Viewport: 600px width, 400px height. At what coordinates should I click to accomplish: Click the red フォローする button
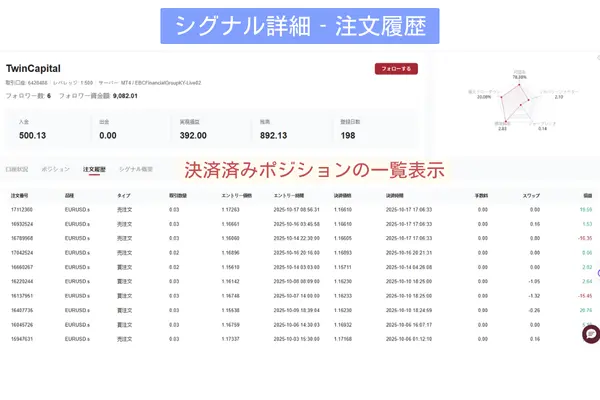click(x=396, y=69)
